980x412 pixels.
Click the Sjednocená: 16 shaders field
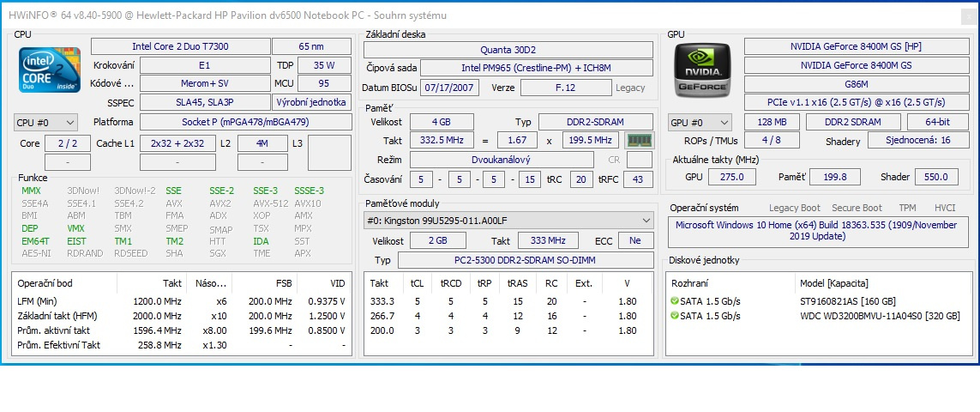click(917, 140)
